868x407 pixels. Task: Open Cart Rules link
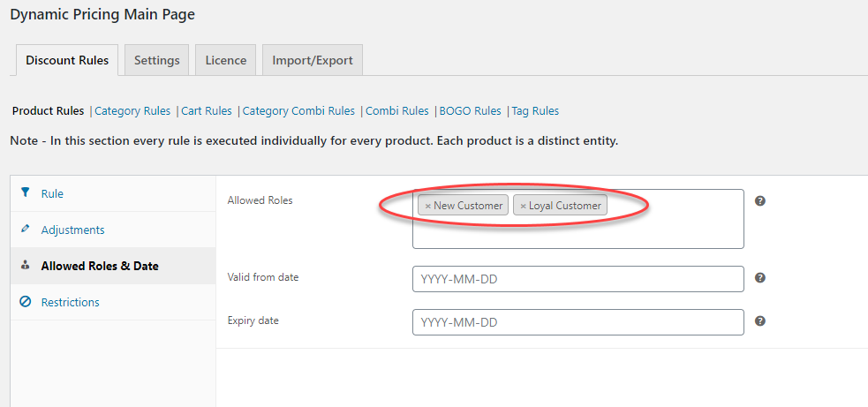coord(207,110)
